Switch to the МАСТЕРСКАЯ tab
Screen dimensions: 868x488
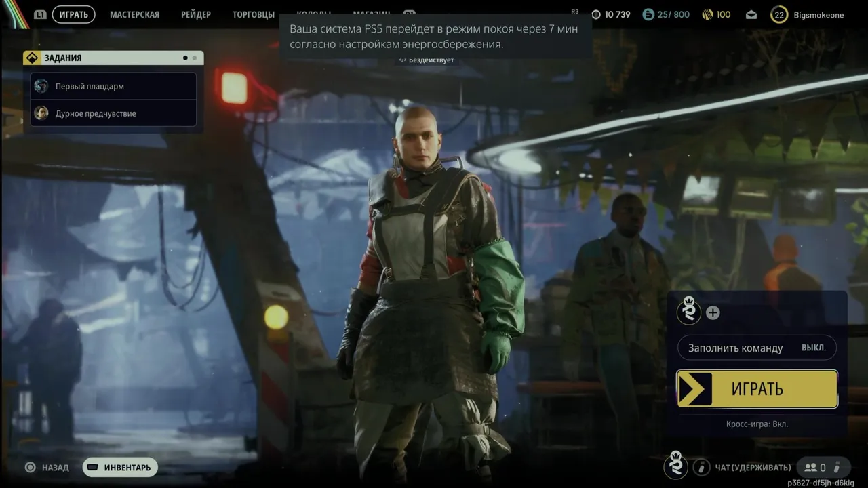tap(134, 14)
